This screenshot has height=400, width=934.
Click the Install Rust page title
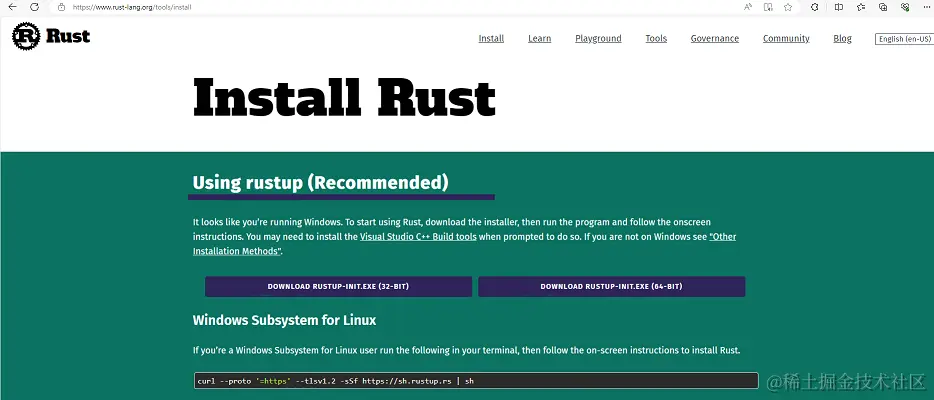344,96
